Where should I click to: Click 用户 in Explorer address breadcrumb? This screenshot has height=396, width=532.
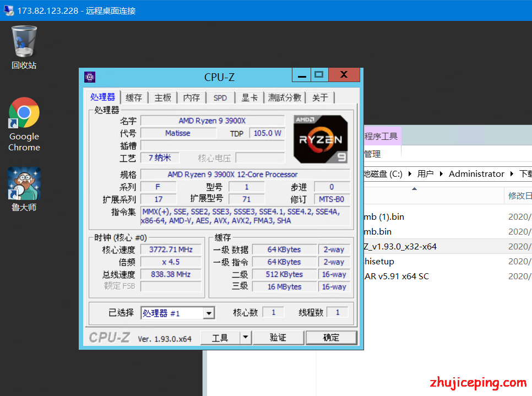point(426,173)
